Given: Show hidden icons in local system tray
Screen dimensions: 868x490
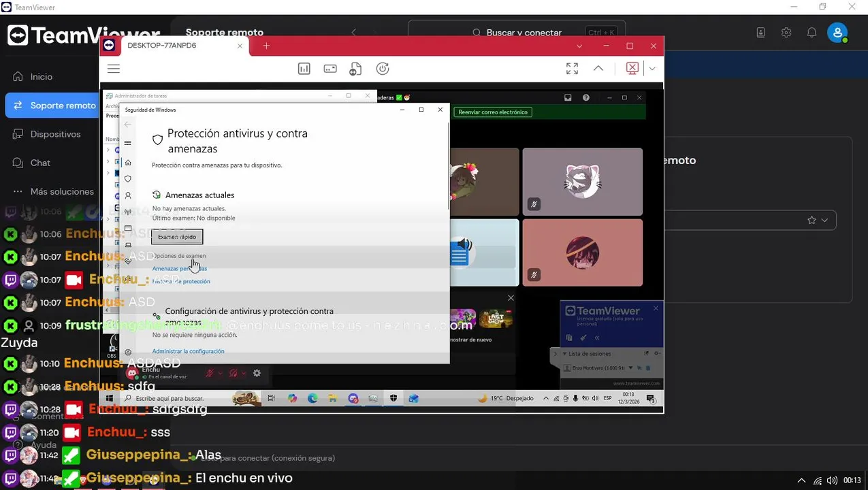Looking at the screenshot, I should tap(801, 480).
